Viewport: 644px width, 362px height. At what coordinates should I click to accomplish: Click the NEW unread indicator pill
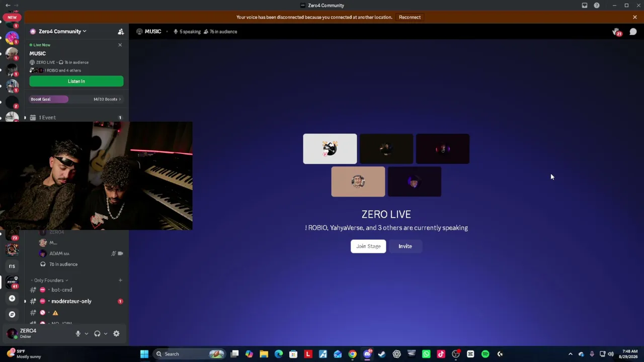pyautogui.click(x=12, y=17)
